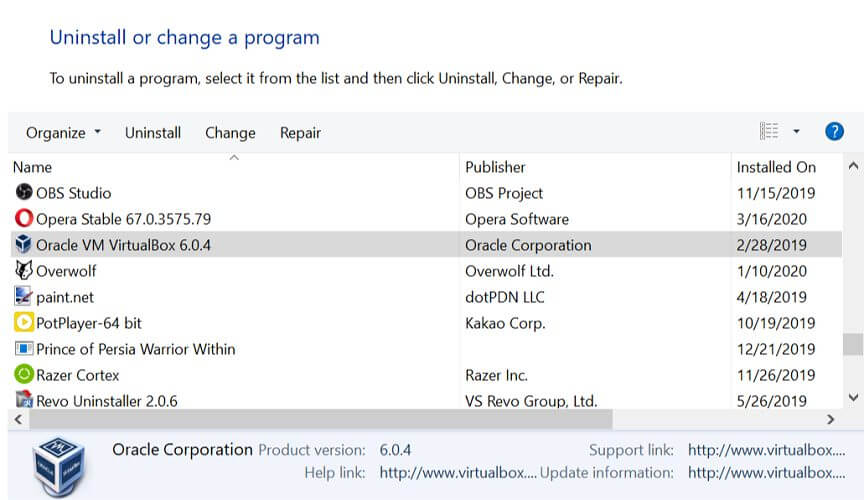Click OBS Project publisher cell
This screenshot has width=864, height=500.
point(504,193)
